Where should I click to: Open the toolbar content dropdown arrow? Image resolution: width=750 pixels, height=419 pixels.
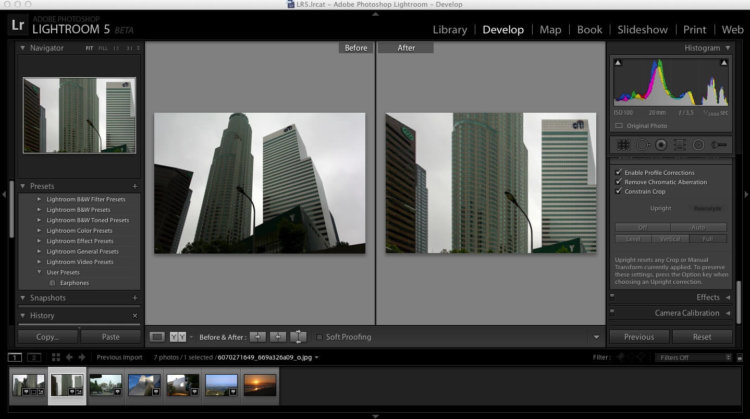coord(596,337)
